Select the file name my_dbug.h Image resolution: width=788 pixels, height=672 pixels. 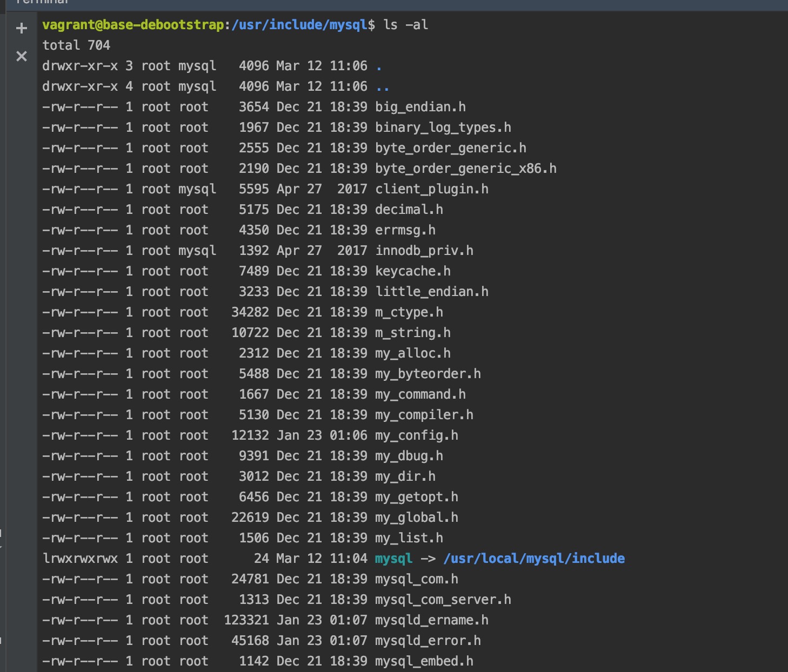pos(409,456)
